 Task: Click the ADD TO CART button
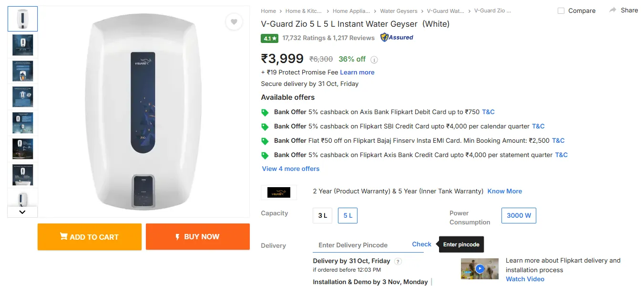90,237
